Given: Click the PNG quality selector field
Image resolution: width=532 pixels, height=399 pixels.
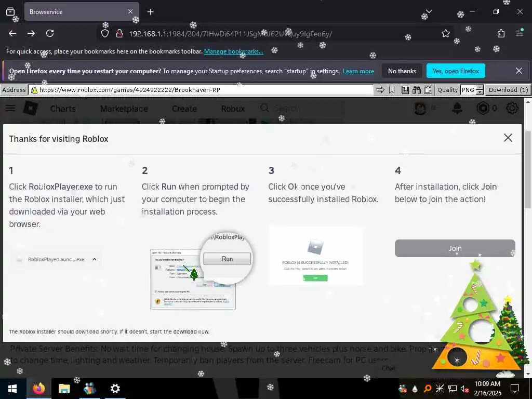Looking at the screenshot, I should (468, 90).
